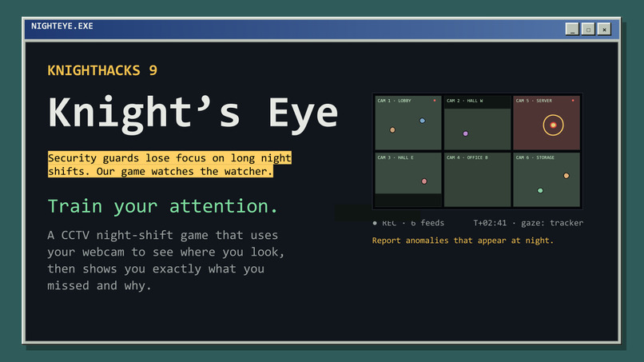Click the '6 feeds' status text
644x362 pixels.
pyautogui.click(x=427, y=223)
